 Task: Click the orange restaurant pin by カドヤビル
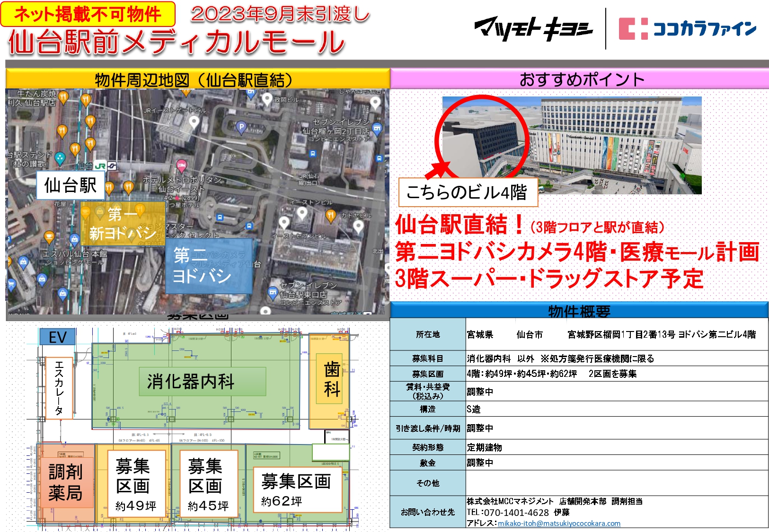tap(331, 216)
